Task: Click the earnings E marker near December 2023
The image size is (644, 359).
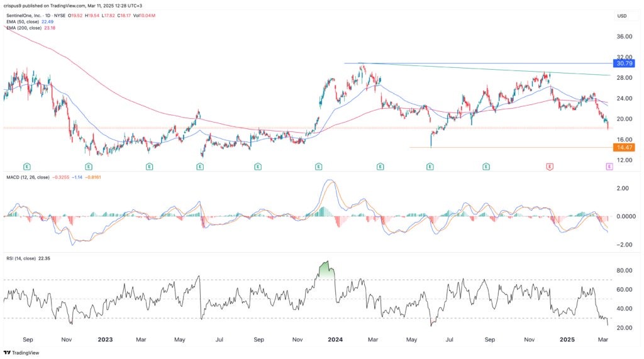Action: [318, 167]
